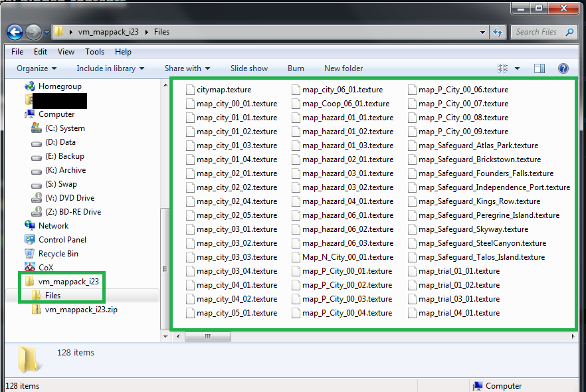Click the Burn button

click(296, 68)
